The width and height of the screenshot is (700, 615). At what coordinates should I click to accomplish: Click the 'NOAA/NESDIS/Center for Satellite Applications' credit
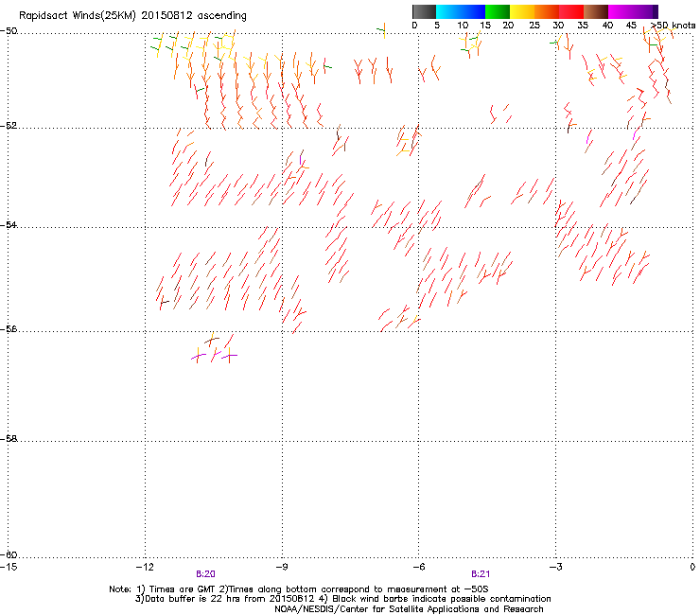[377, 609]
